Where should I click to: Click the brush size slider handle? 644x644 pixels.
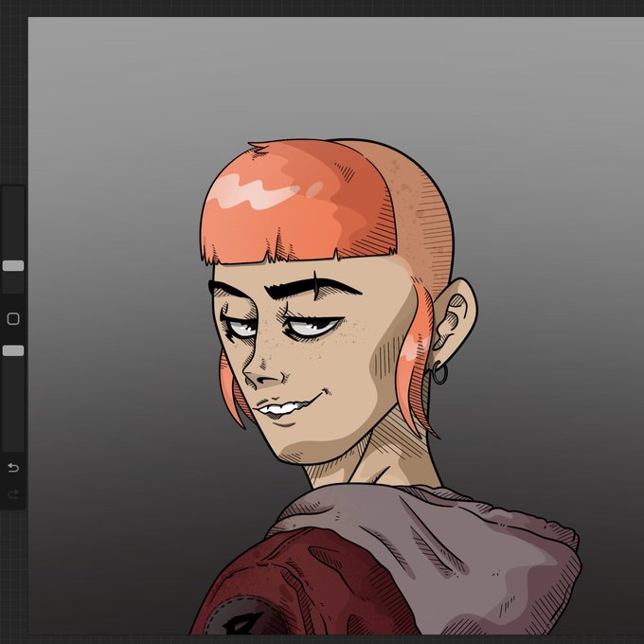tap(13, 266)
